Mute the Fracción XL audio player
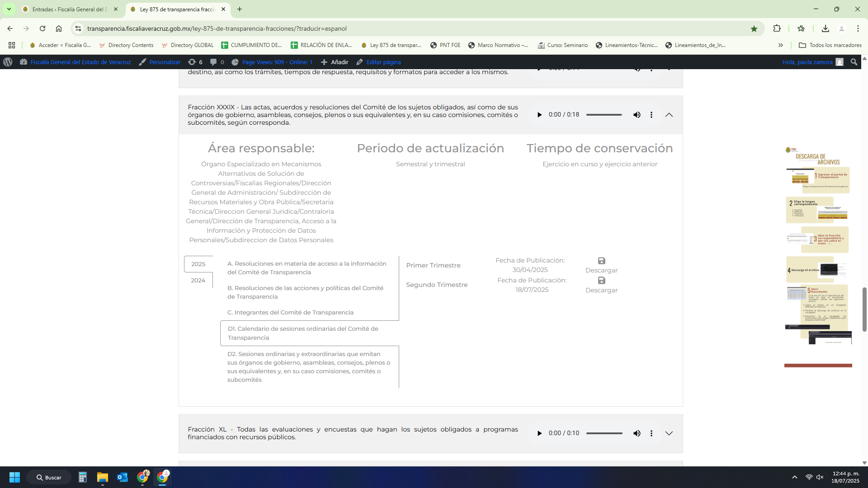This screenshot has height=488, width=868. pyautogui.click(x=637, y=433)
